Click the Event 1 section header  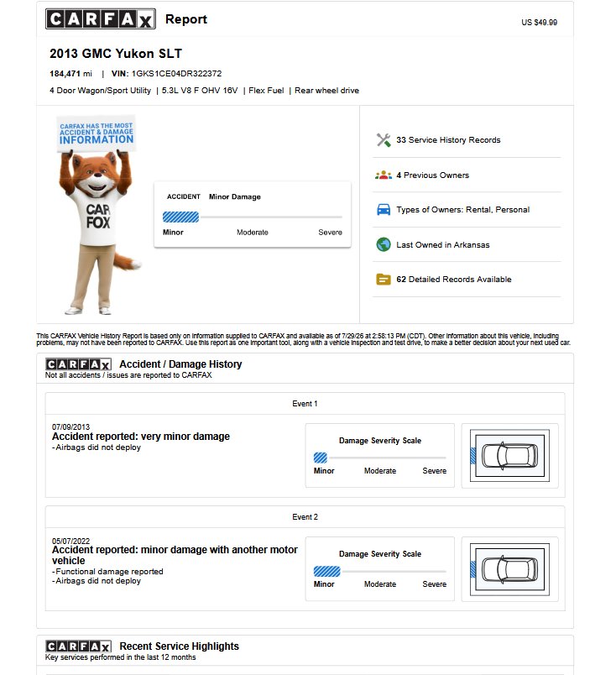pos(305,403)
